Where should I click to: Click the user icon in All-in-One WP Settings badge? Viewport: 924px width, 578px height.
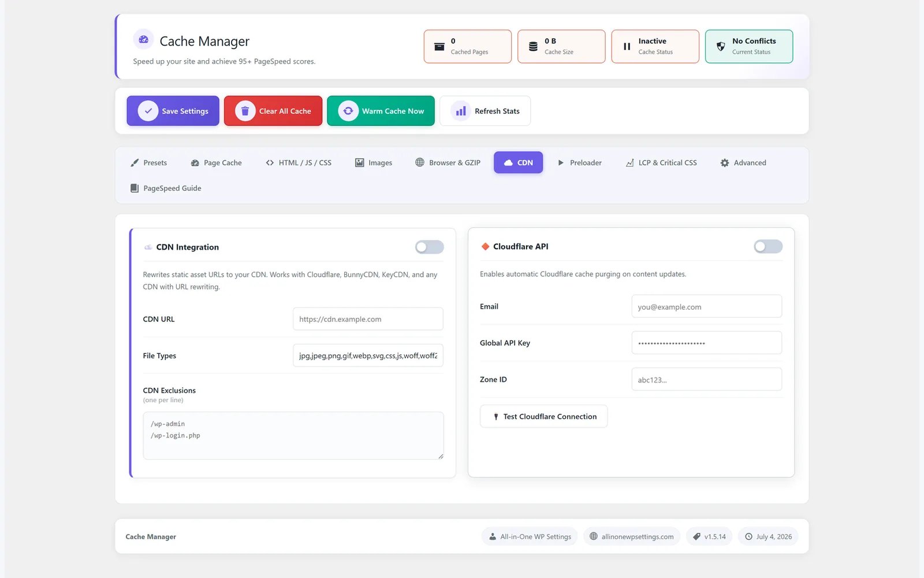pos(493,537)
